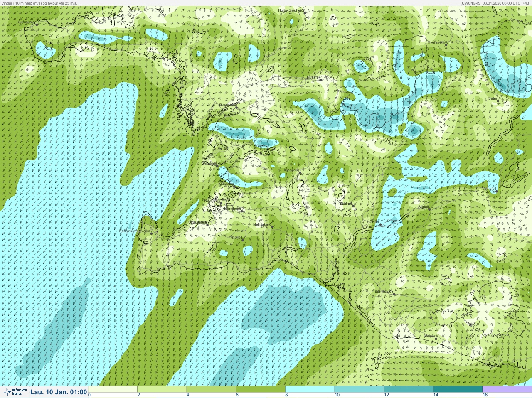Click the 8-10 m/s light cyan legend swatch
The width and height of the screenshot is (532, 398).
310,389
